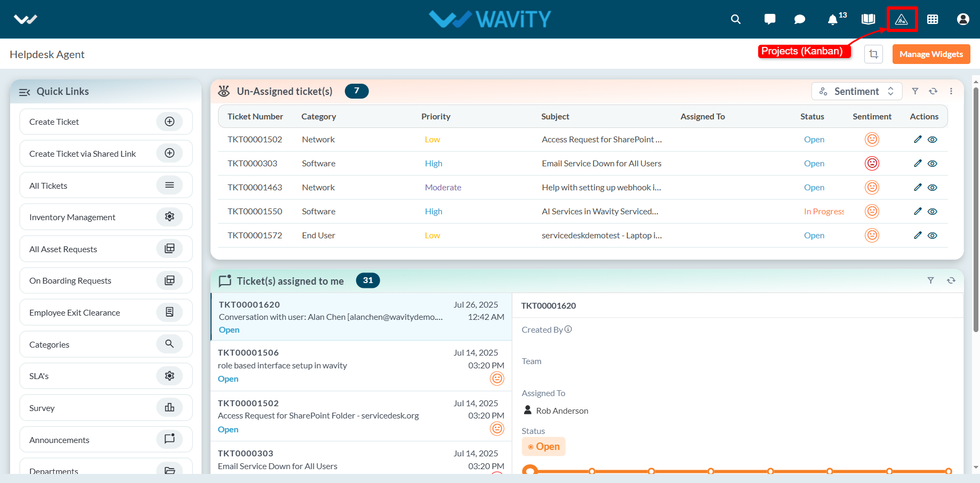Open the apps grid icon
Image resolution: width=980 pixels, height=483 pixels.
pos(933,19)
